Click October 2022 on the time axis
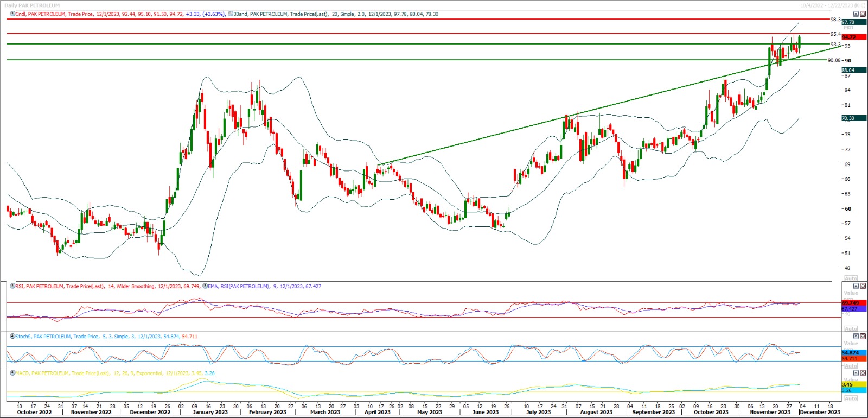868x418 pixels. click(34, 412)
